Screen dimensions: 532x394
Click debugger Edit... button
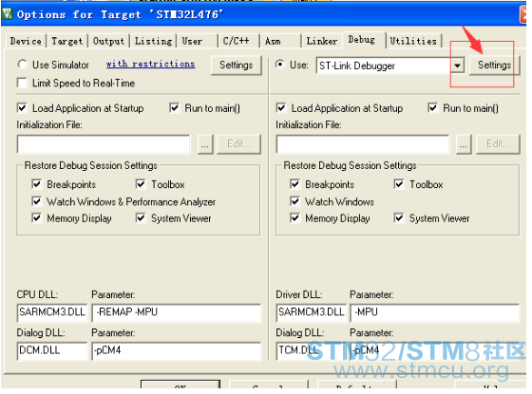click(498, 144)
